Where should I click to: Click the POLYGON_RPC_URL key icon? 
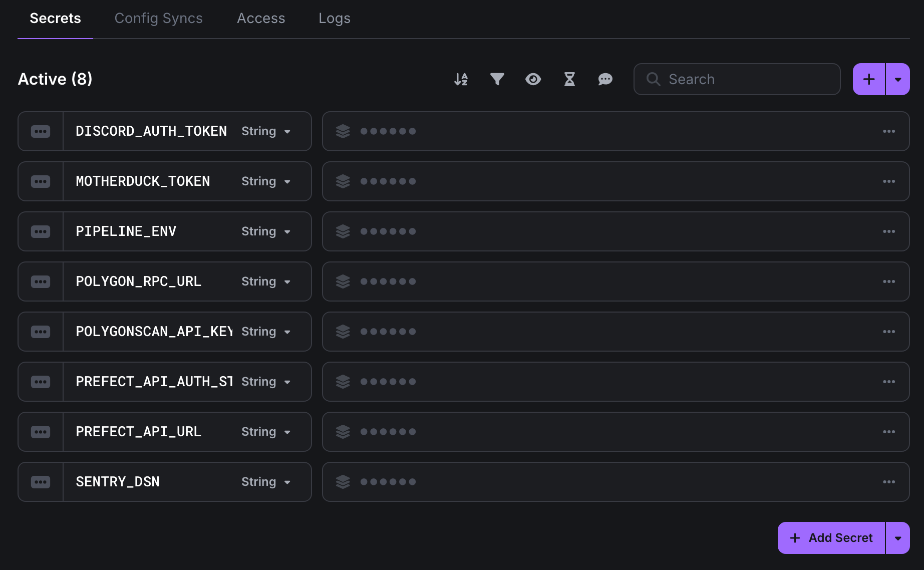point(41,281)
